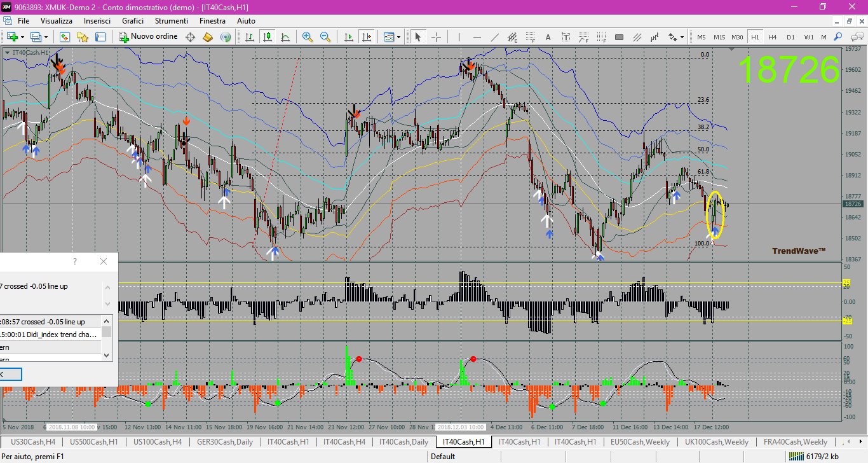The width and height of the screenshot is (868, 463).
Task: Select the text label tool
Action: [x=566, y=37]
